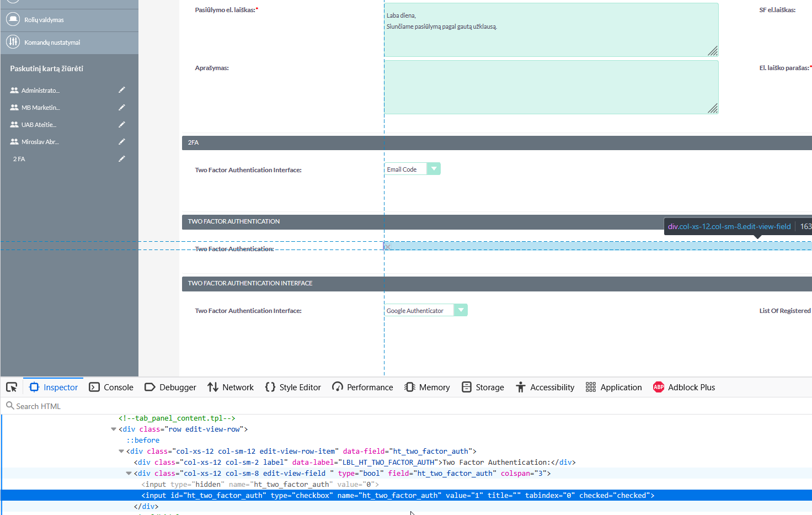812x515 pixels.
Task: Click the Paskutinį kartą žiūrėti heading
Action: click(47, 68)
